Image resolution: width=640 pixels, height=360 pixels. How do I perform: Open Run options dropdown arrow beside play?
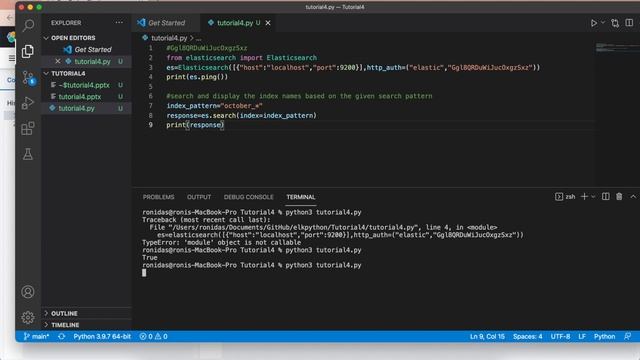[x=603, y=23]
